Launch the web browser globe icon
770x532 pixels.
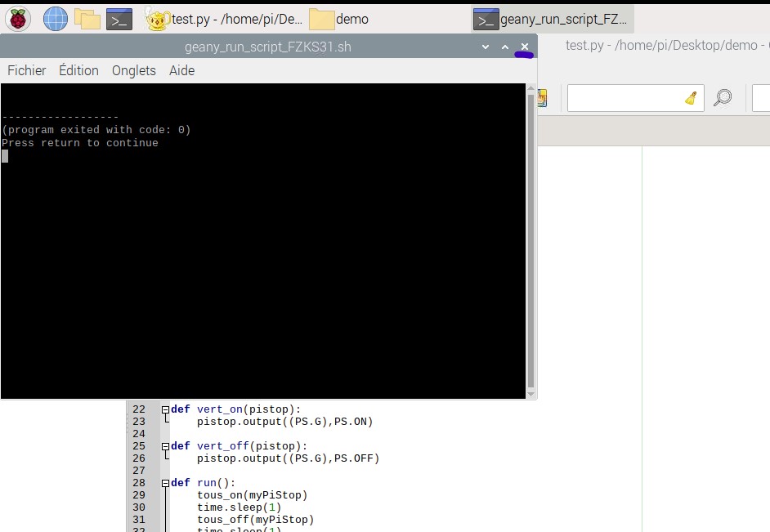click(56, 18)
